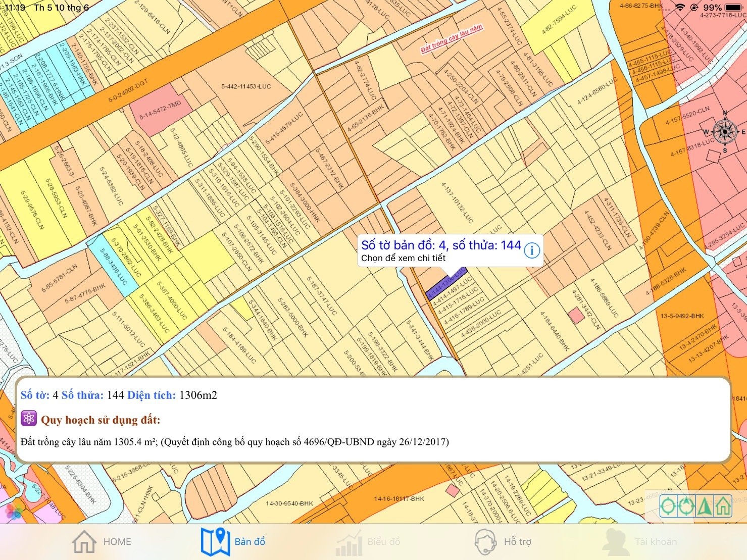Tap the purple atom planning icon
Image resolution: width=747 pixels, height=560 pixels.
pyautogui.click(x=29, y=419)
